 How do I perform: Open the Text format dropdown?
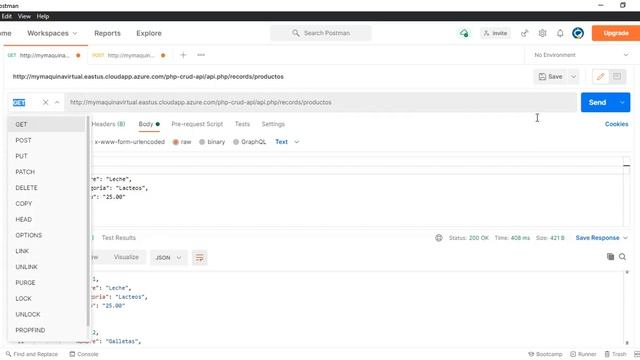pos(287,142)
